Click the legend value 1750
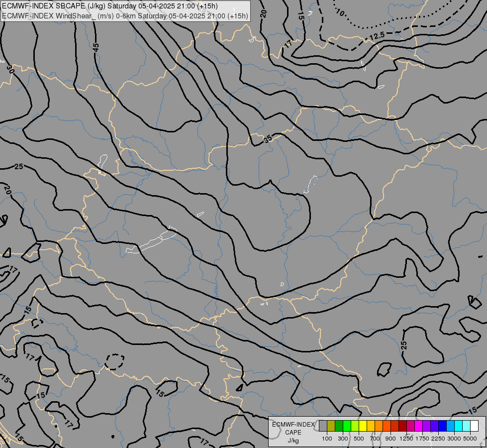Viewport: 487px width, 448px height. click(422, 439)
